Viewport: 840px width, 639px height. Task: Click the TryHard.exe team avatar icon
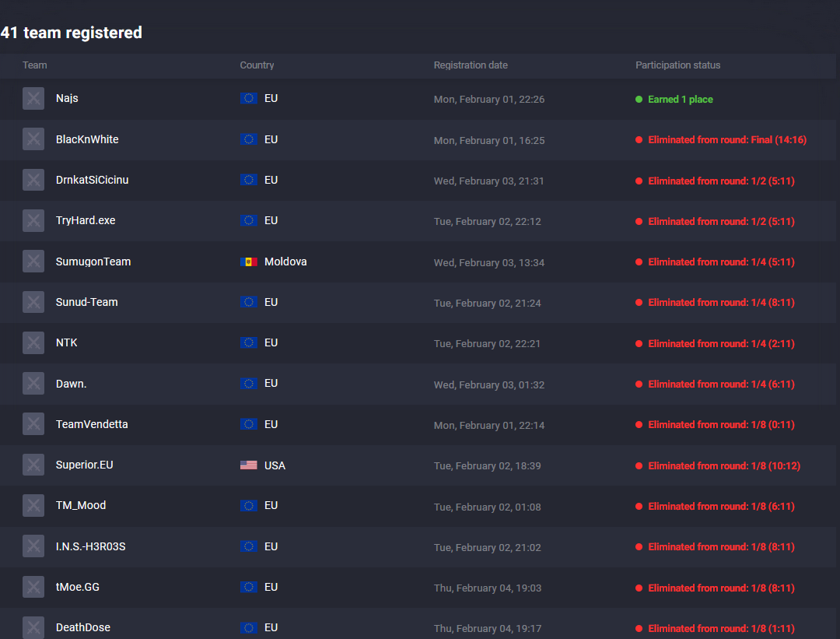33,221
